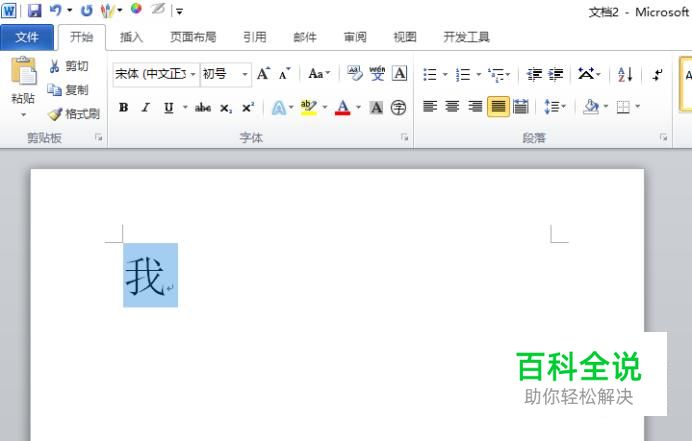Open Asian layout options icon
This screenshot has width=692, height=441.
pyautogui.click(x=587, y=74)
